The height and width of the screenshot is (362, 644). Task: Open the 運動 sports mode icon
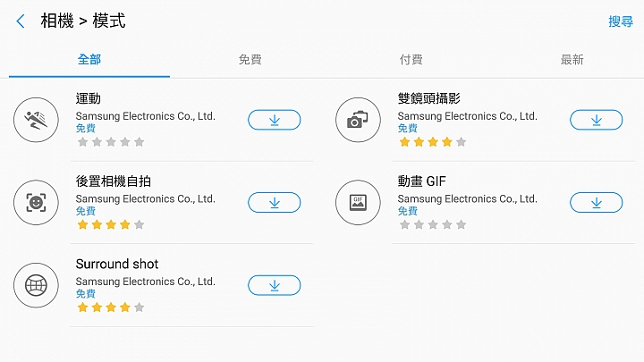tap(36, 120)
